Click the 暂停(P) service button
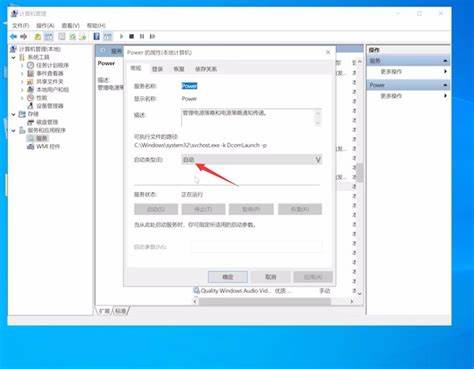This screenshot has width=474, height=369. tap(251, 209)
